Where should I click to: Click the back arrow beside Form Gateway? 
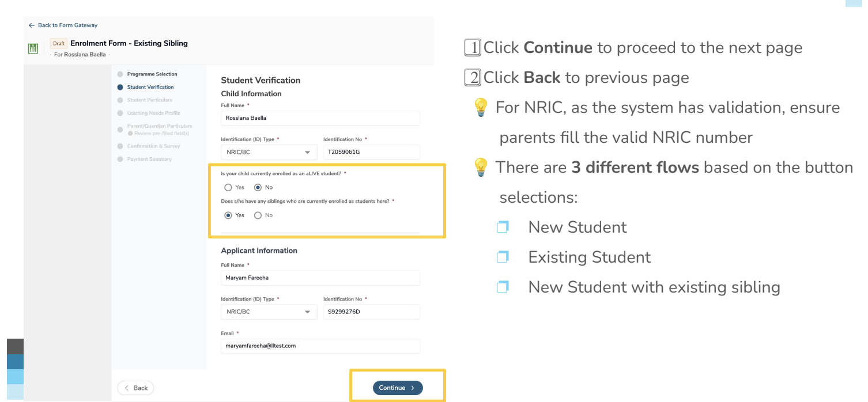pyautogui.click(x=32, y=25)
